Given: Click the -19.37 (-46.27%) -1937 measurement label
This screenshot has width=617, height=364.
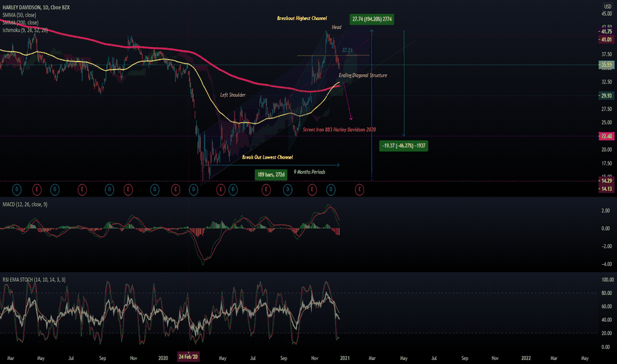Looking at the screenshot, I should tap(403, 146).
